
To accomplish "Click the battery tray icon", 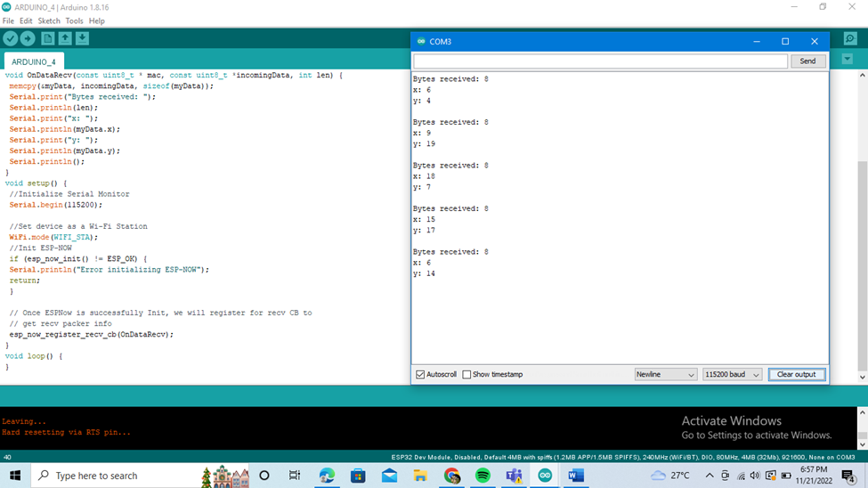I will click(786, 476).
